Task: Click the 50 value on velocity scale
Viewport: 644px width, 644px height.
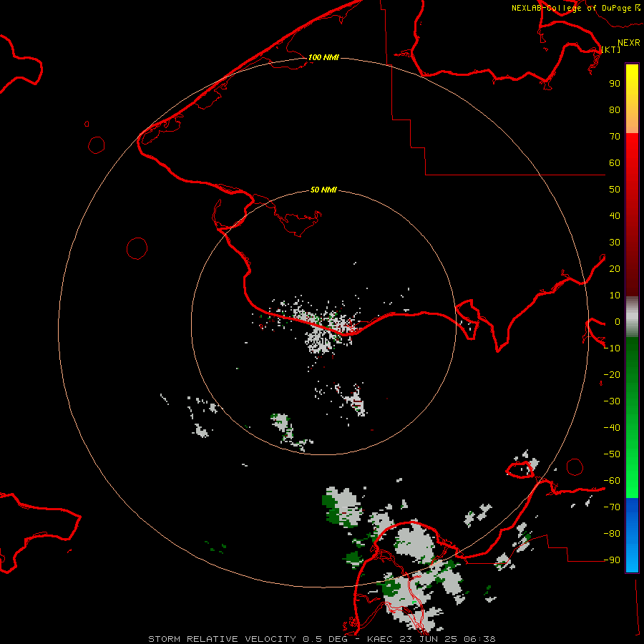Action: click(x=615, y=190)
